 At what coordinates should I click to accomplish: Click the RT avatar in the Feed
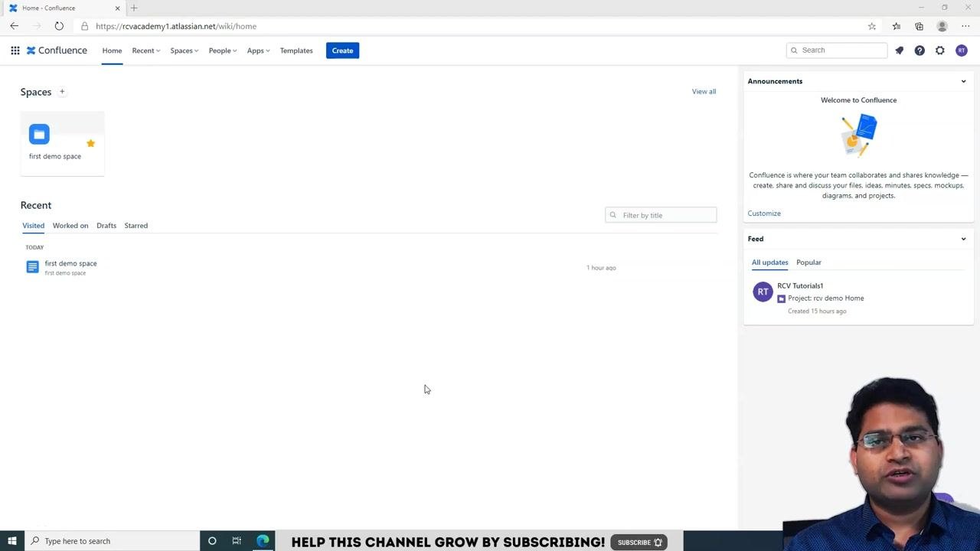pyautogui.click(x=763, y=292)
